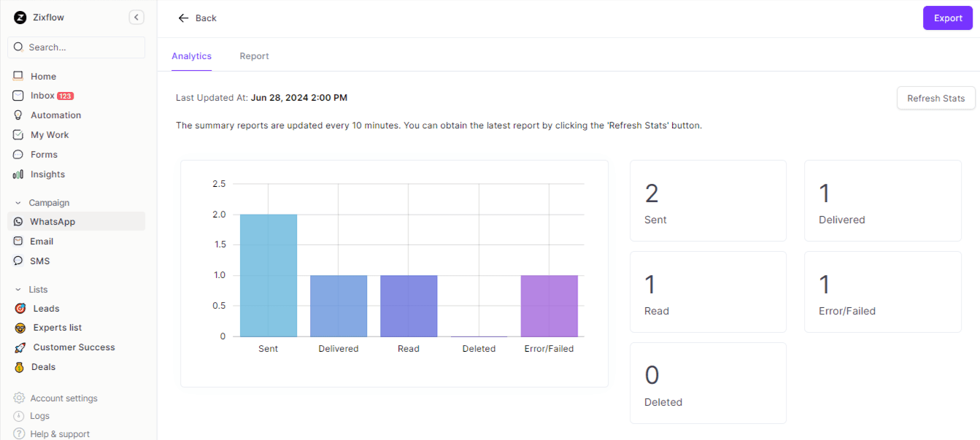The width and height of the screenshot is (980, 440).
Task: Collapse the sidebar with the chevron button
Action: (136, 18)
